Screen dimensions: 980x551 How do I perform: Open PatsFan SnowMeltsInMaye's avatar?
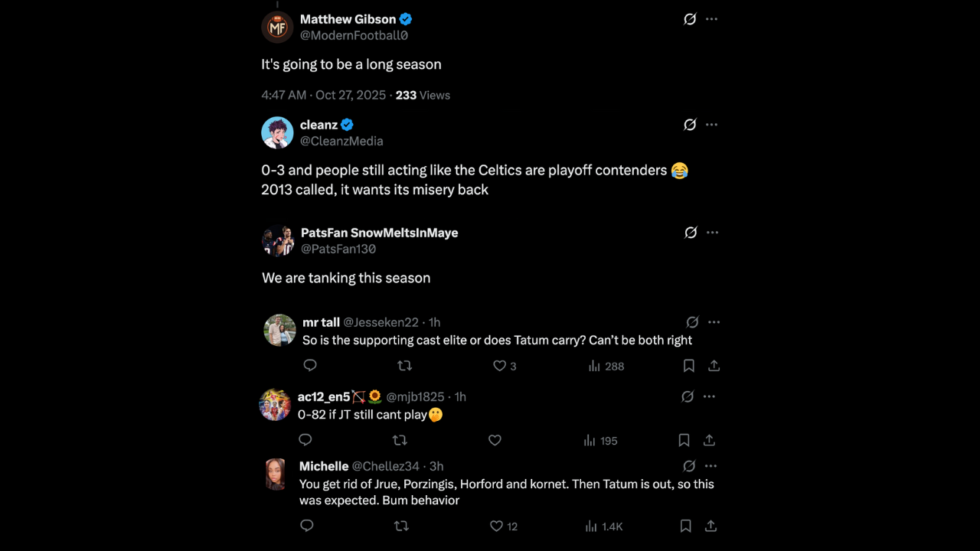pos(278,241)
